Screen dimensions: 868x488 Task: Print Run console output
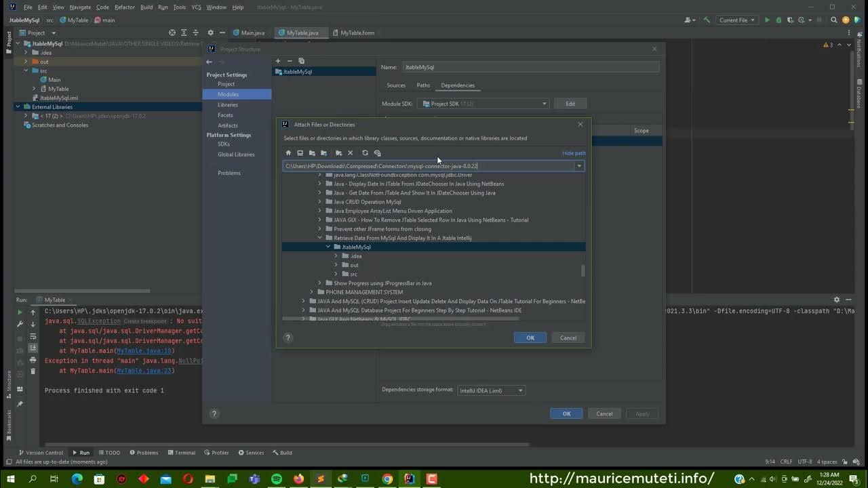pyautogui.click(x=33, y=360)
